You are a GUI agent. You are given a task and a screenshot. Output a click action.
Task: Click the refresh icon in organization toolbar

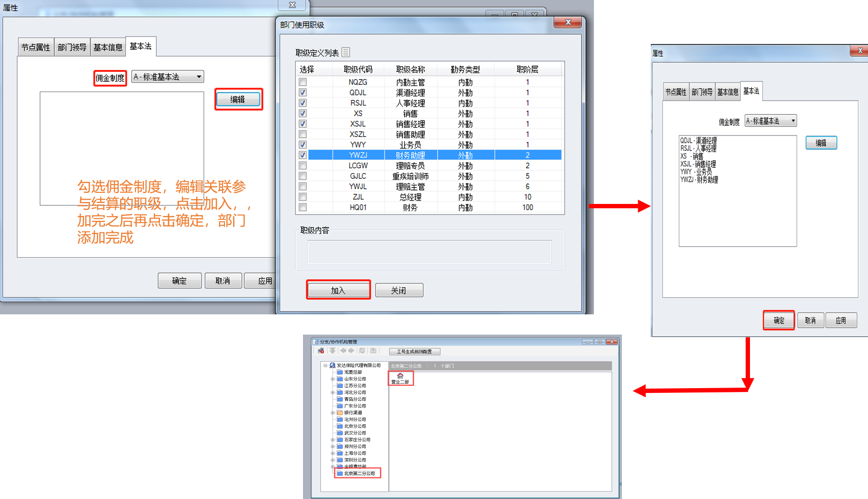[x=362, y=351]
